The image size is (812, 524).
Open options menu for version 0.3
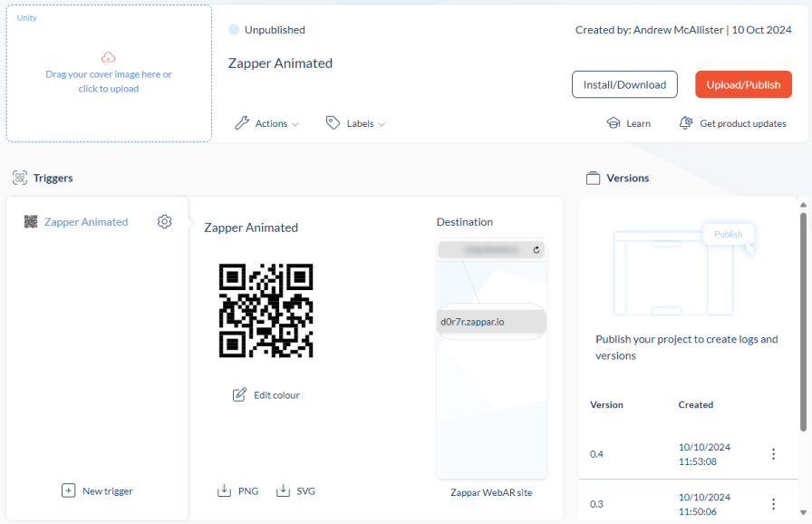coord(773,504)
